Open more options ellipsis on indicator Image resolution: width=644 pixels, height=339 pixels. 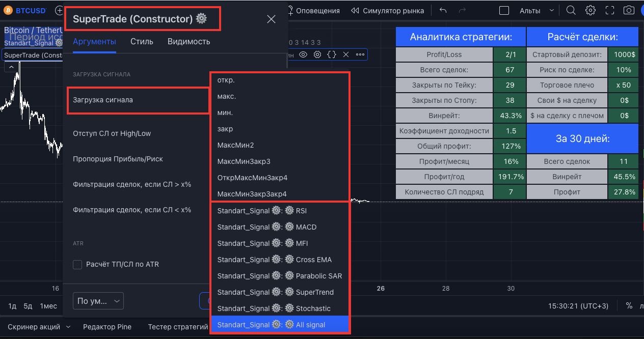[360, 54]
